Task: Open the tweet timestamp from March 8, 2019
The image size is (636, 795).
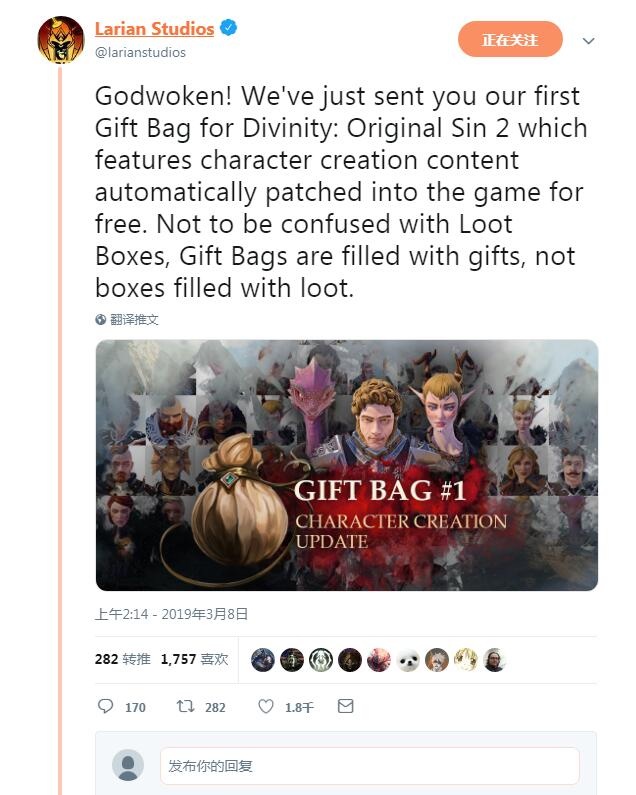Action: coord(171,614)
